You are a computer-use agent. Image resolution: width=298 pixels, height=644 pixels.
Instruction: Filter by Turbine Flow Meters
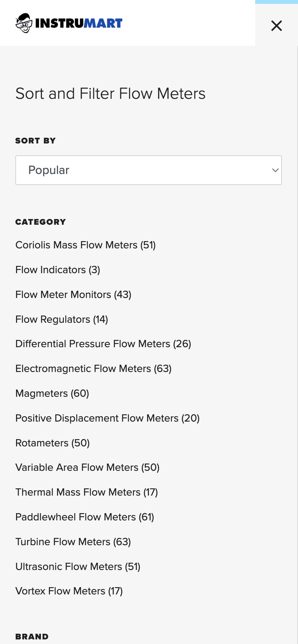pos(73,542)
